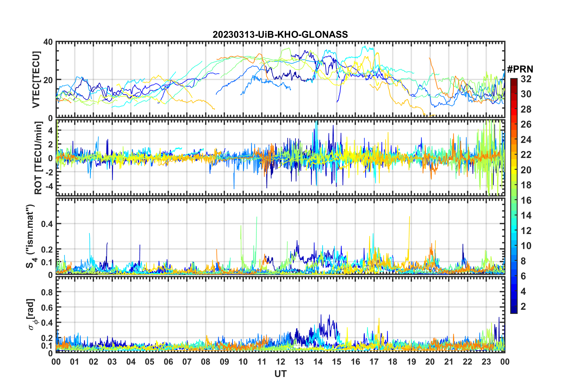Select colorbar tick label 32

(526, 79)
